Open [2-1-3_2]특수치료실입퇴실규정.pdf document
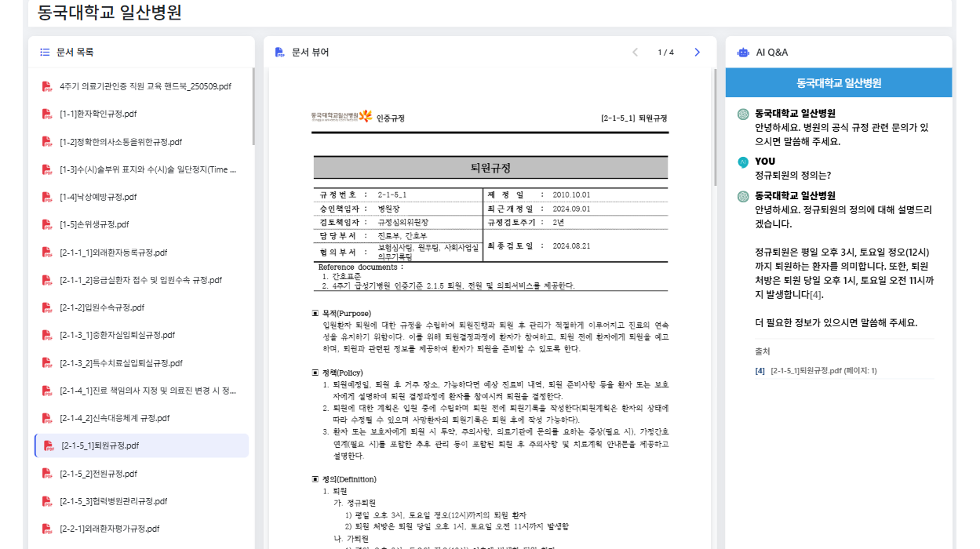This screenshot has height=549, width=980. click(x=121, y=363)
